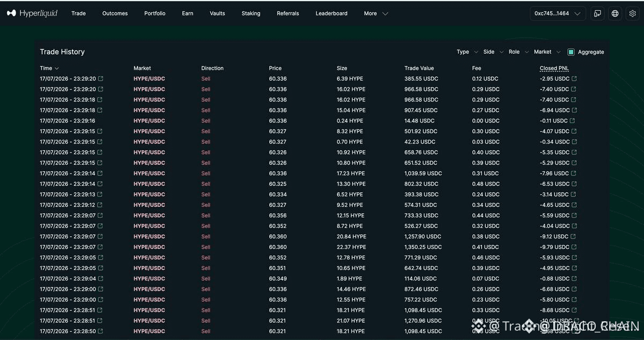Toggle the Aggregate checkbox

coord(571,52)
